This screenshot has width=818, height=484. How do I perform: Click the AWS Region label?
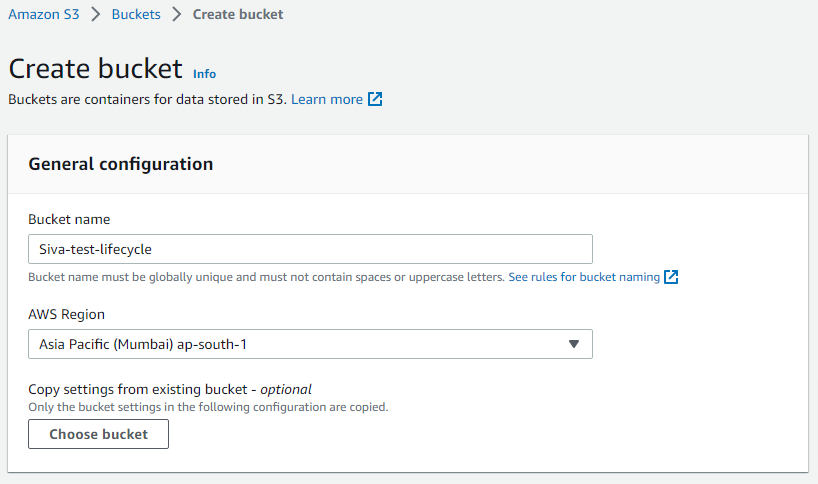(67, 314)
